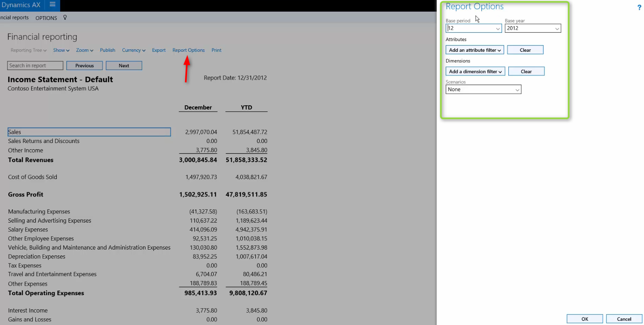Click the Manufacturing Expenses row label

pyautogui.click(x=39, y=211)
